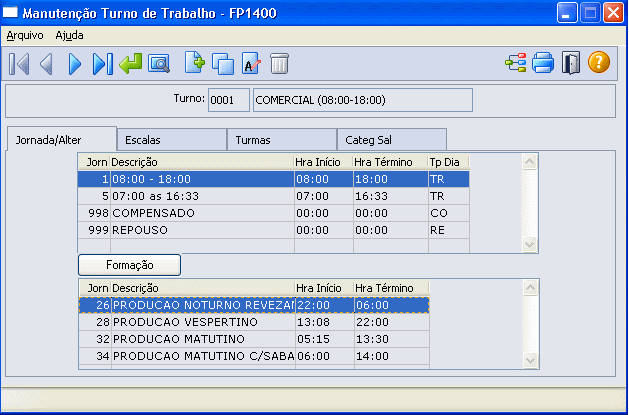Image resolution: width=629 pixels, height=415 pixels.
Task: Select journey 32 PRODUCAO MATUTINO row
Action: tap(254, 339)
